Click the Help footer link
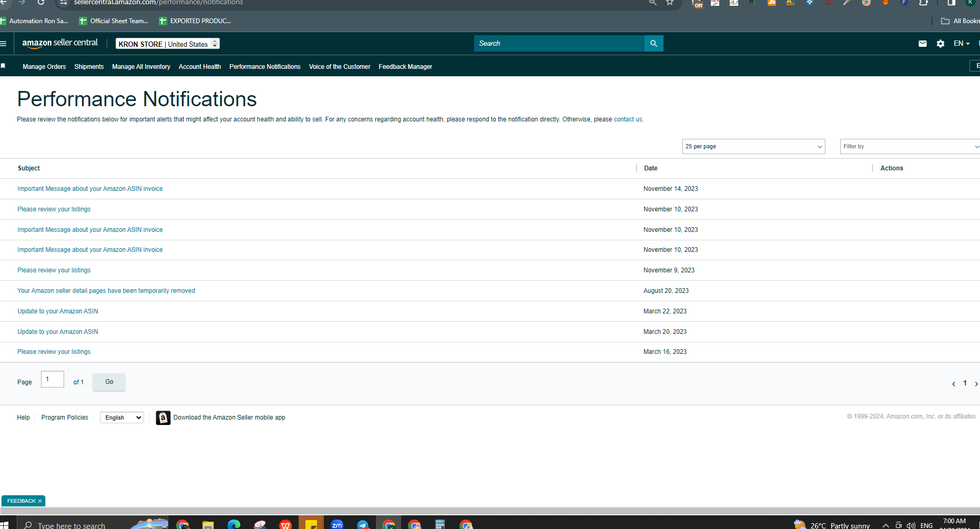980x529 pixels. click(x=23, y=418)
